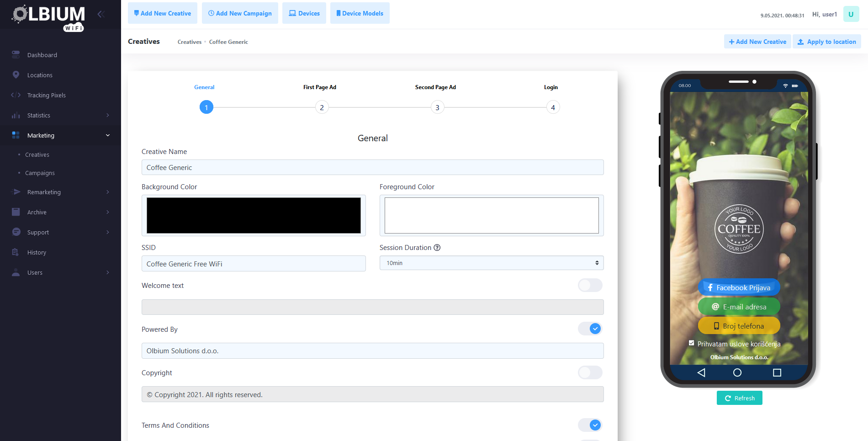Viewport: 868px width, 441px height.
Task: Click the History sidebar icon
Action: (16, 252)
